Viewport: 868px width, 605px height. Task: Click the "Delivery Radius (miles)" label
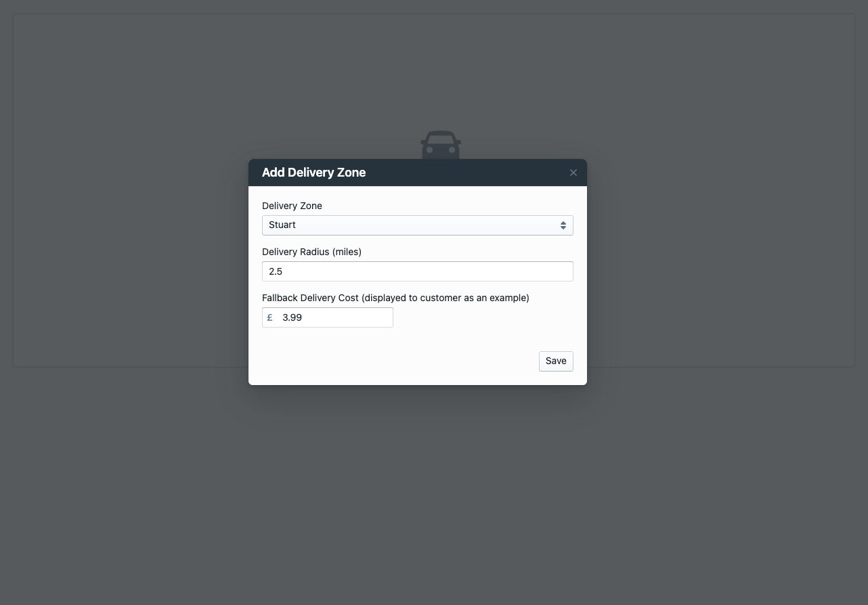(311, 252)
